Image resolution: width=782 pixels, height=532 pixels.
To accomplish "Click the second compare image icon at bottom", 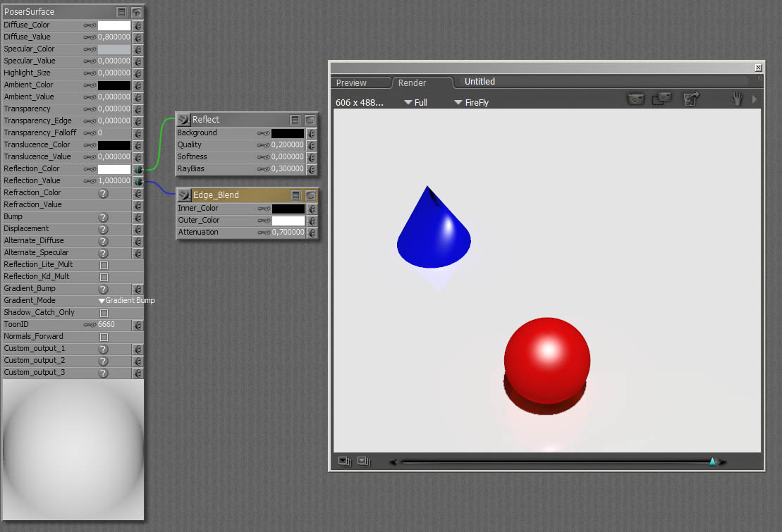I will 364,462.
